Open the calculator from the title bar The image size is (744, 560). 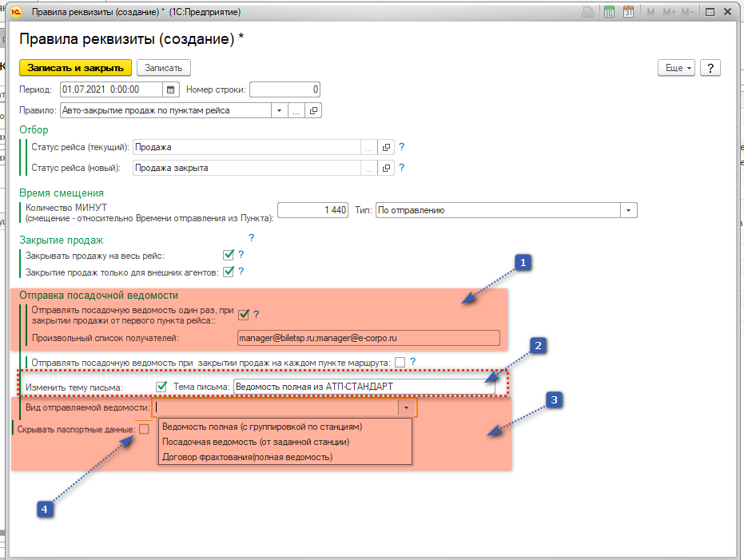tap(609, 12)
